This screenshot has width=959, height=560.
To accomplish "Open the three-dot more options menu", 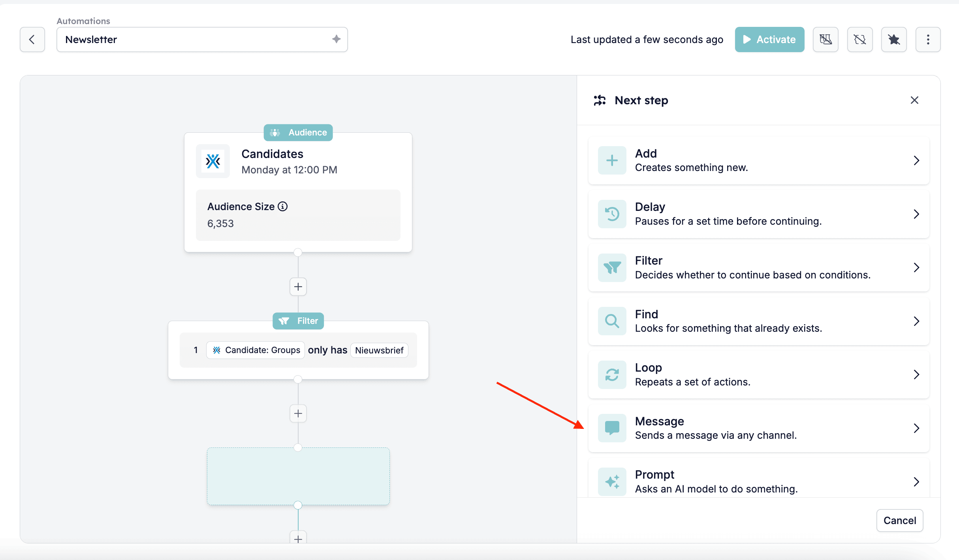I will 928,39.
